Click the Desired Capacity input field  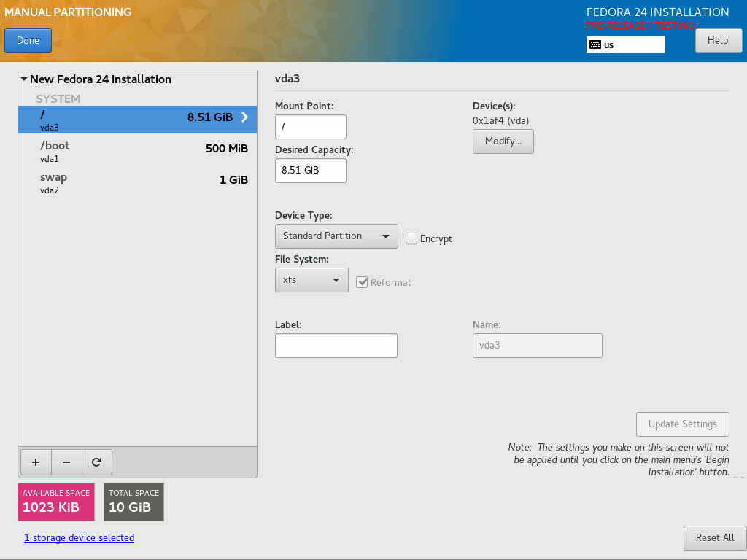tap(311, 171)
